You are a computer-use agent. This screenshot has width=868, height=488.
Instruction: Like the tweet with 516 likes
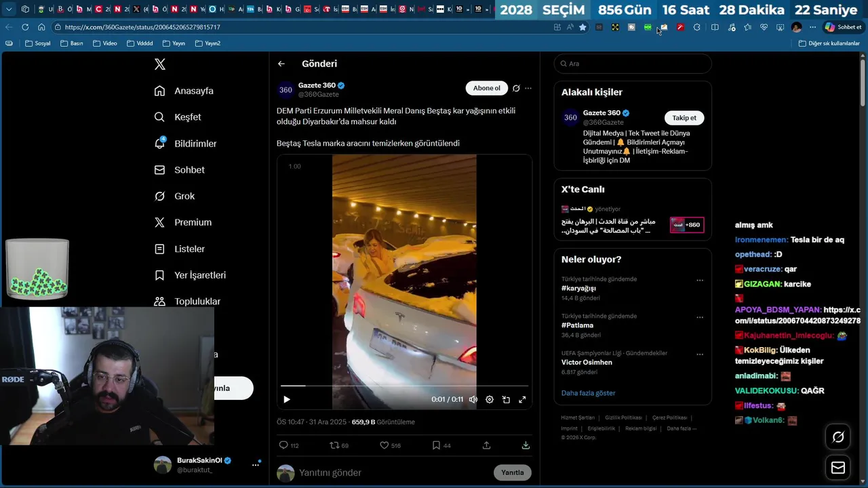click(390, 445)
